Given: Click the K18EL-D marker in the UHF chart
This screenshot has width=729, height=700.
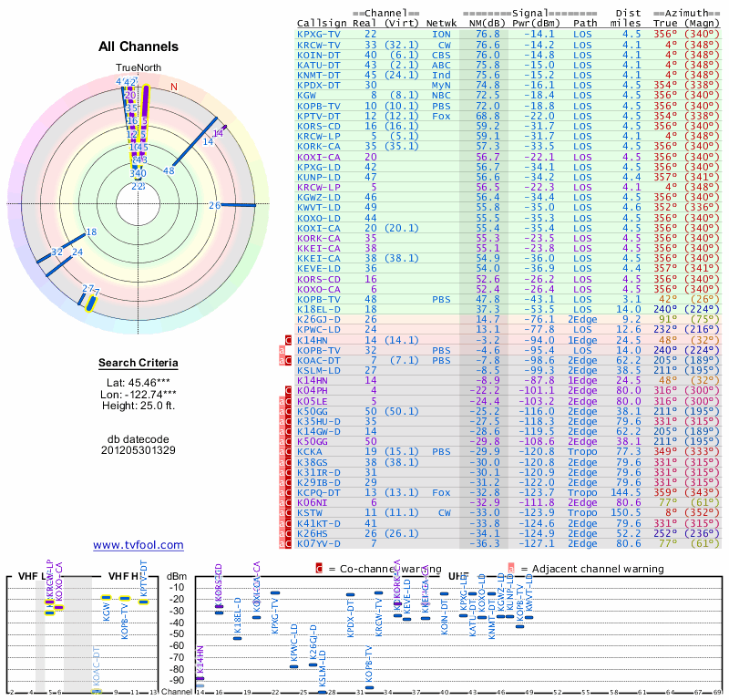Looking at the screenshot, I should [x=237, y=638].
